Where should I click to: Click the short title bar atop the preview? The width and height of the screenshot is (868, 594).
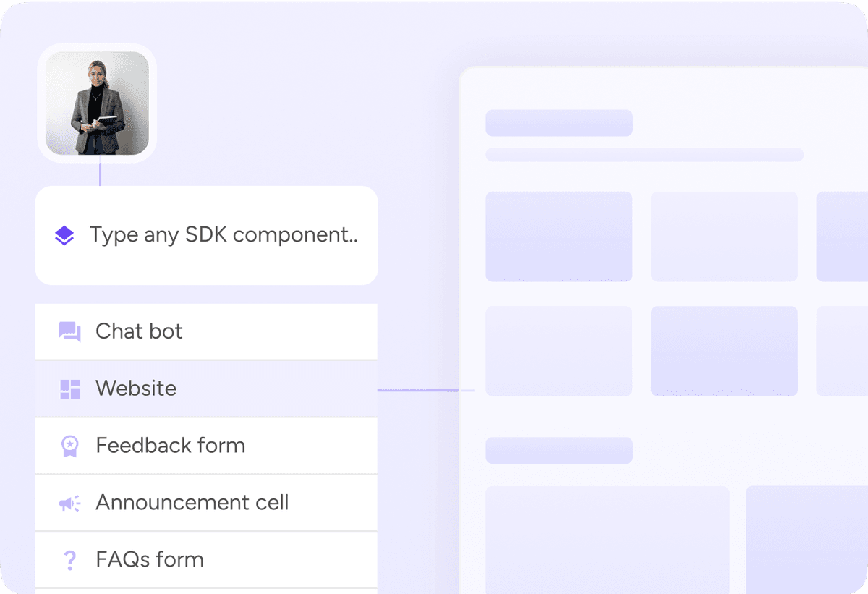(558, 123)
